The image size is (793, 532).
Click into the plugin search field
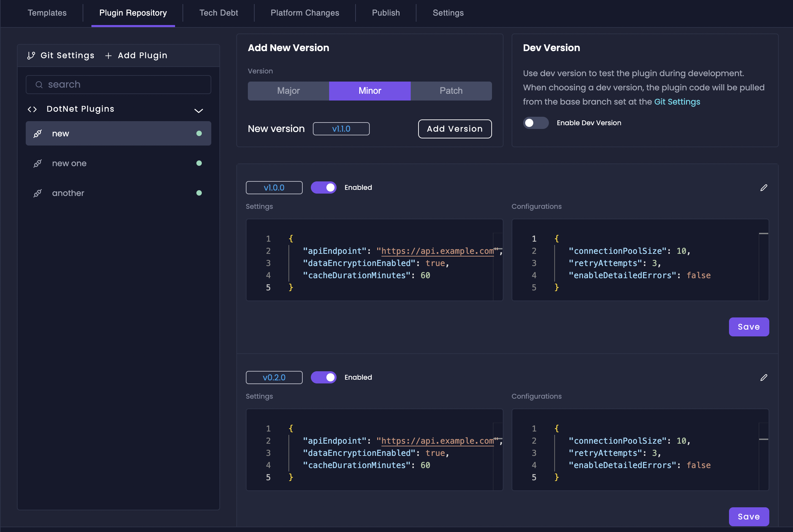[x=126, y=85]
